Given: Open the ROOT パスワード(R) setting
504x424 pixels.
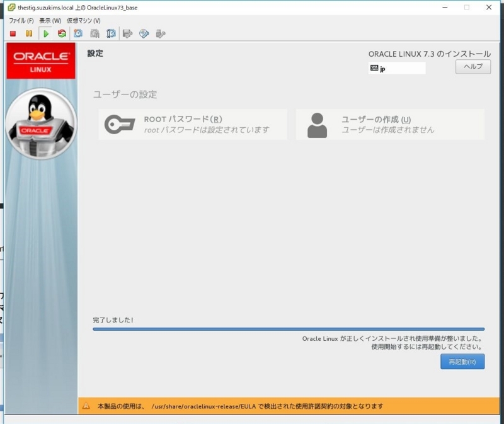Looking at the screenshot, I should click(x=193, y=124).
